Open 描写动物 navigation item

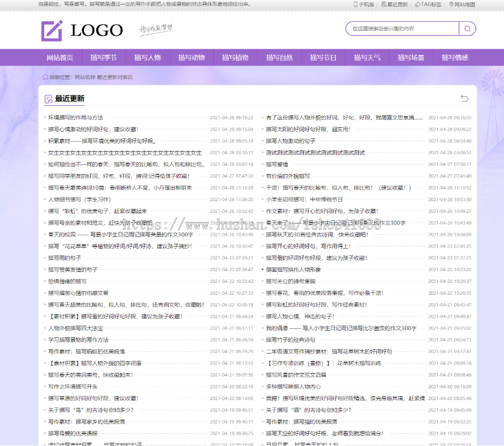point(192,58)
